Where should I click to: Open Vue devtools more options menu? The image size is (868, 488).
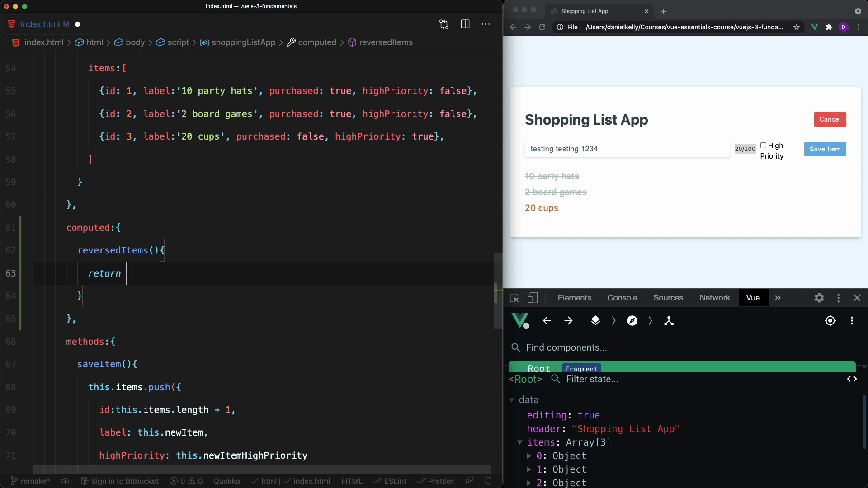852,321
